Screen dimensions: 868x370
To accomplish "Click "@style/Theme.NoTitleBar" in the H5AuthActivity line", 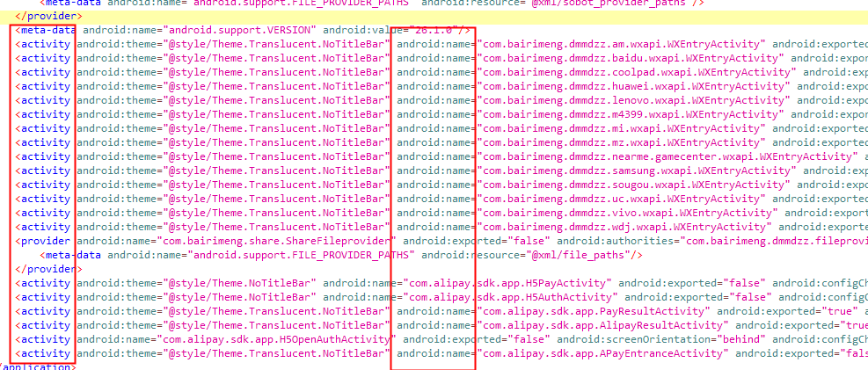I will pyautogui.click(x=240, y=298).
